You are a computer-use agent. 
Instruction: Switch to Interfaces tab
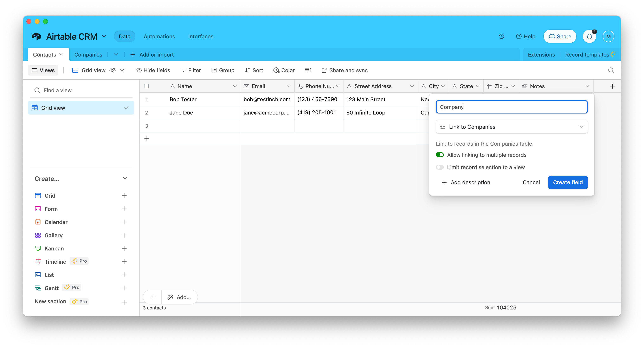coord(201,37)
